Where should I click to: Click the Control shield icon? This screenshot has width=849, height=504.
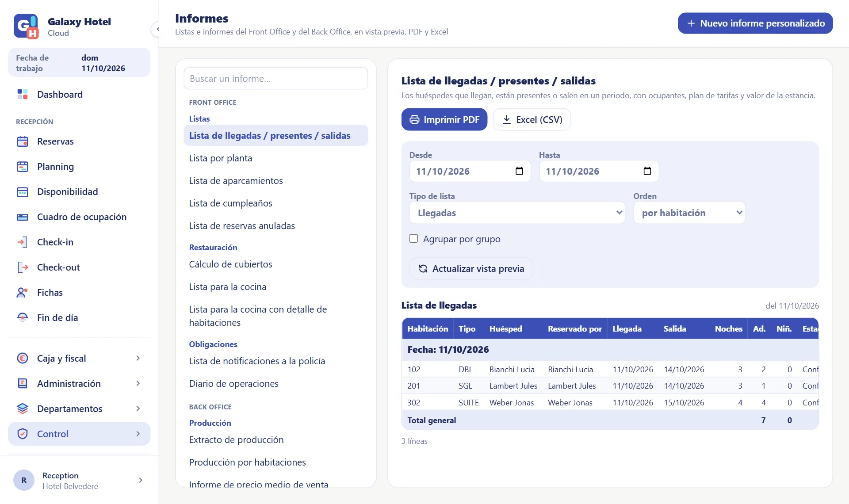[23, 434]
